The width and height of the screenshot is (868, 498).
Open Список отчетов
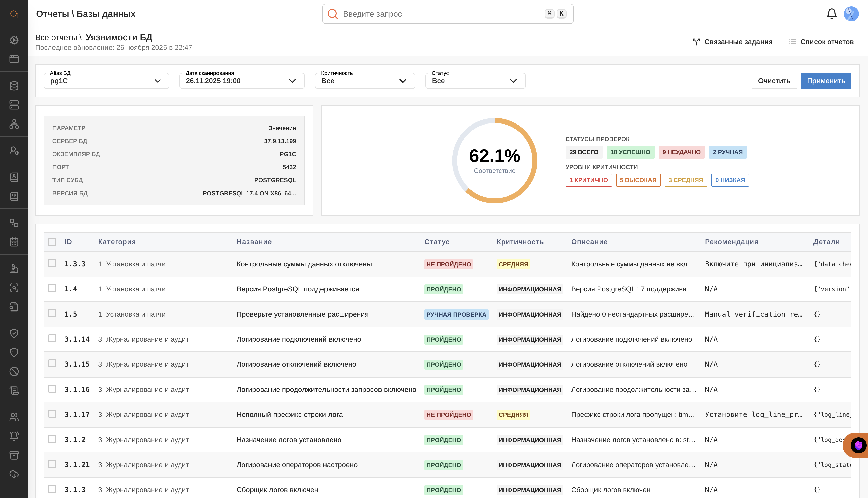coord(821,42)
